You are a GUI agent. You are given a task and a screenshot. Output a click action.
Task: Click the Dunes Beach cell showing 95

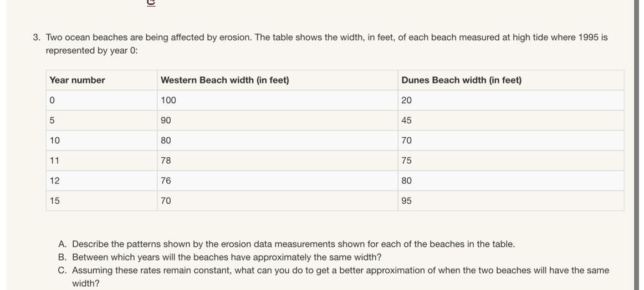[406, 201]
